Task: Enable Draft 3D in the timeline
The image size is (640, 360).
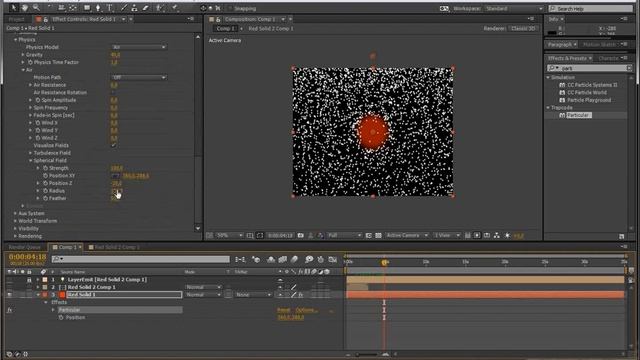Action: (x=256, y=259)
